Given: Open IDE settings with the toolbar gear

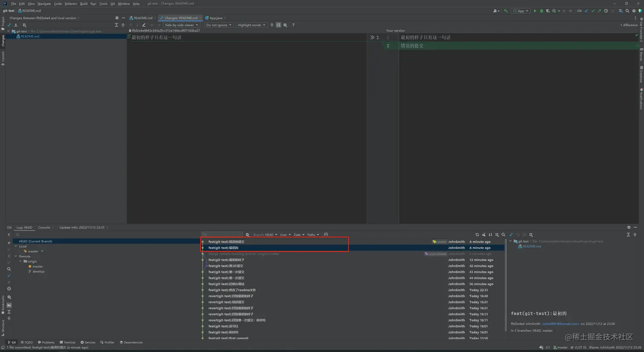Looking at the screenshot, I should point(634,11).
